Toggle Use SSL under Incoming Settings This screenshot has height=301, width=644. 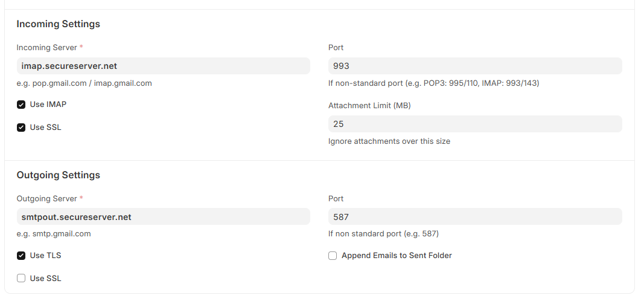(21, 128)
